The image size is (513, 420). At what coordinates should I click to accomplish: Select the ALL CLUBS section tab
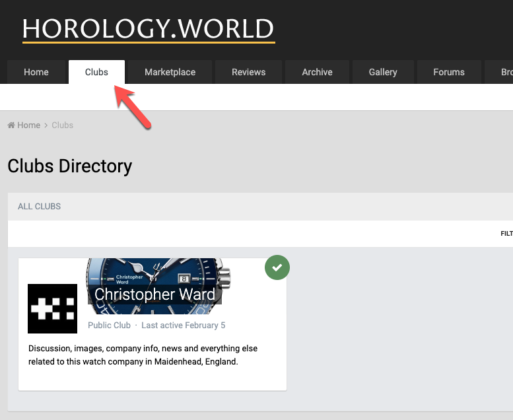[x=39, y=206]
